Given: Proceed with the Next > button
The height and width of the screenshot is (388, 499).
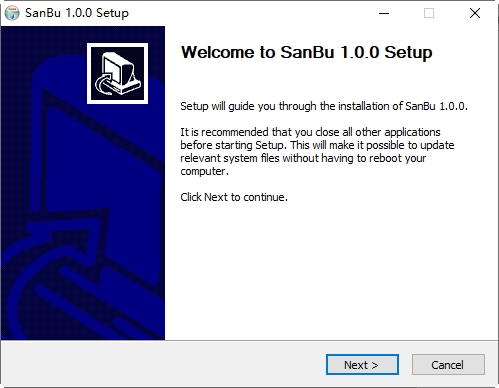Looking at the screenshot, I should click(x=362, y=365).
